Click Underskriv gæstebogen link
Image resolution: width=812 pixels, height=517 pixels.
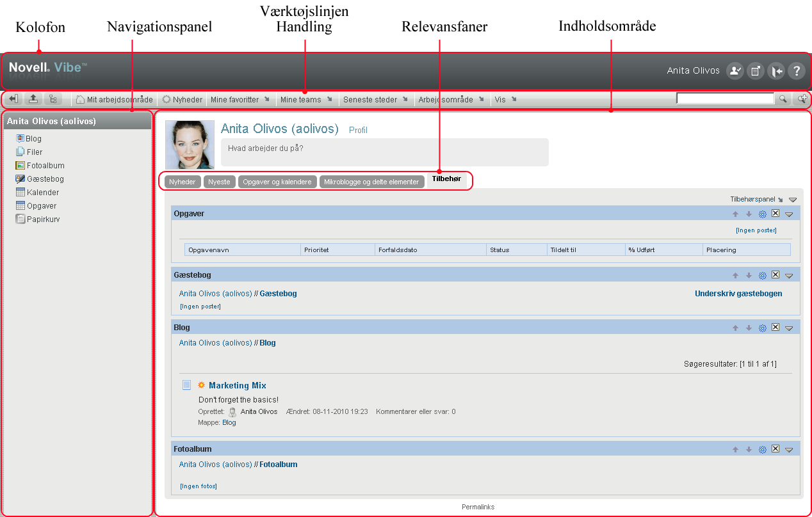(x=738, y=294)
